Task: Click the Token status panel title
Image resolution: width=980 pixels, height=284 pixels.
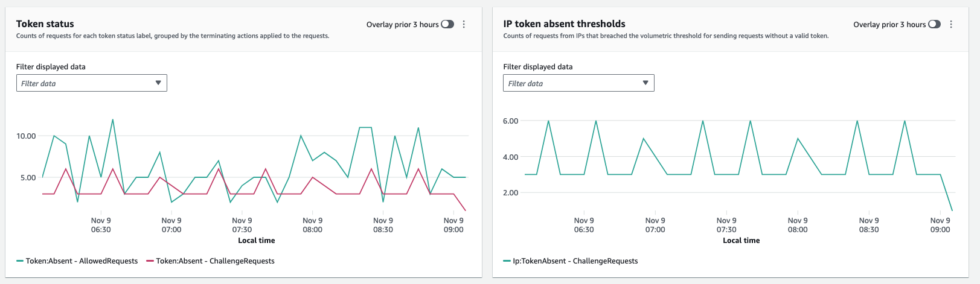Action: (x=45, y=24)
